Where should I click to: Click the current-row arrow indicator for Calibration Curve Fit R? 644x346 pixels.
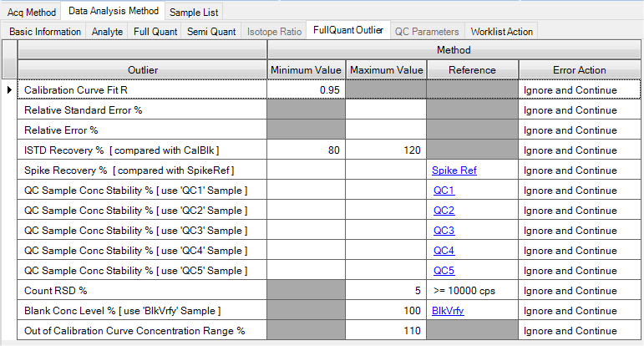coord(9,90)
